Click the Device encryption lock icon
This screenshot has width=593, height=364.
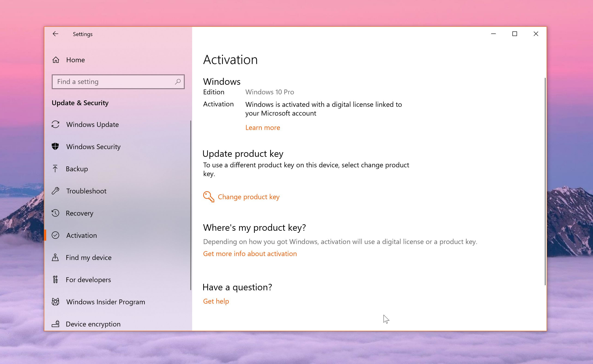56,324
